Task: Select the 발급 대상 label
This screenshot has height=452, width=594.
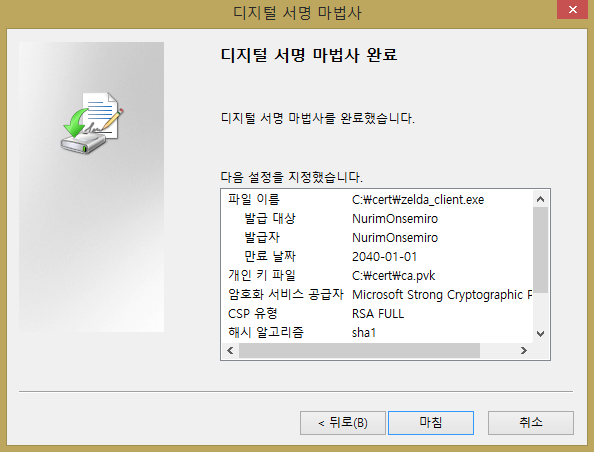Action: 270,218
